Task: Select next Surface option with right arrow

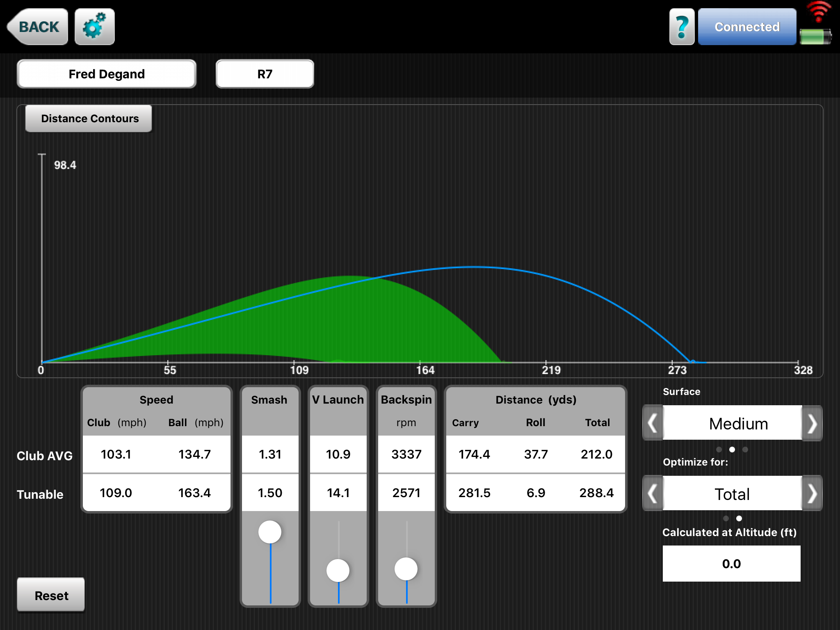Action: coord(812,423)
